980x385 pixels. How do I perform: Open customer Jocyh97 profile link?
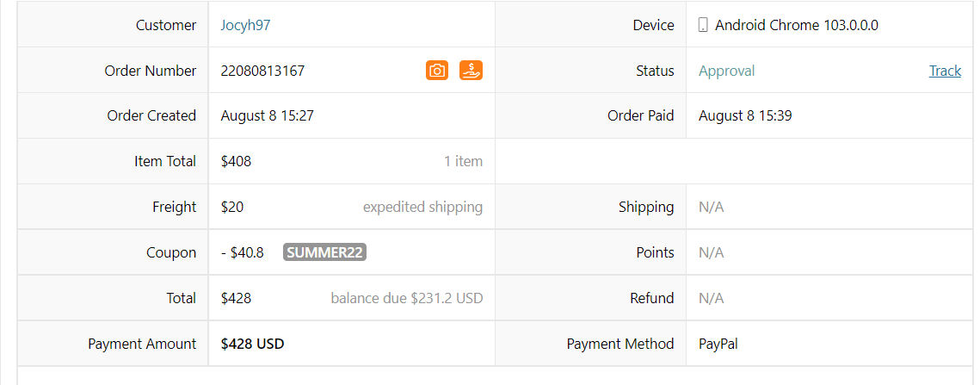[x=245, y=26]
